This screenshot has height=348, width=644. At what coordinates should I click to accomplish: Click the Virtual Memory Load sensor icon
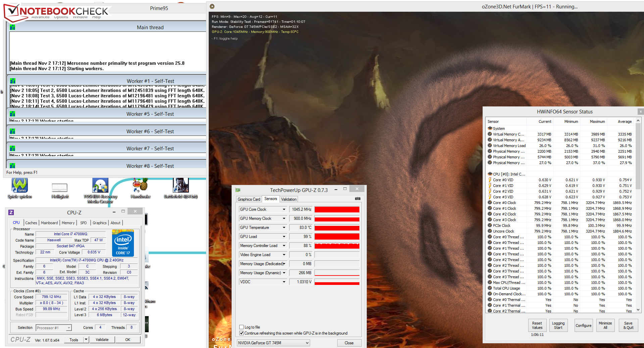click(x=490, y=145)
